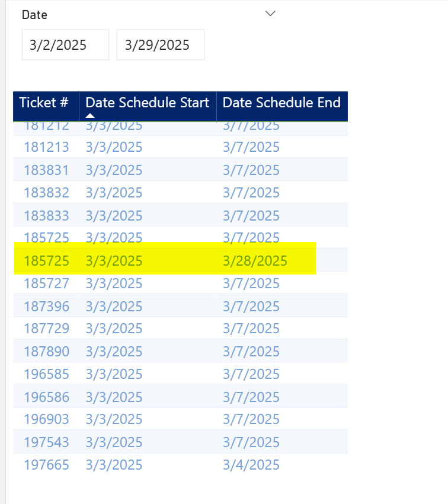Click ticket 187396 cell
Image resolution: width=448 pixels, height=504 pixels.
pyautogui.click(x=47, y=307)
